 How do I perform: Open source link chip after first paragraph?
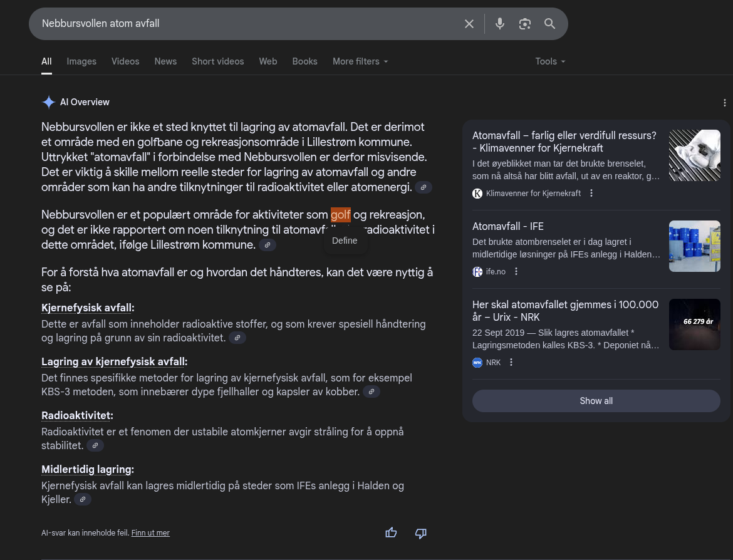424,187
